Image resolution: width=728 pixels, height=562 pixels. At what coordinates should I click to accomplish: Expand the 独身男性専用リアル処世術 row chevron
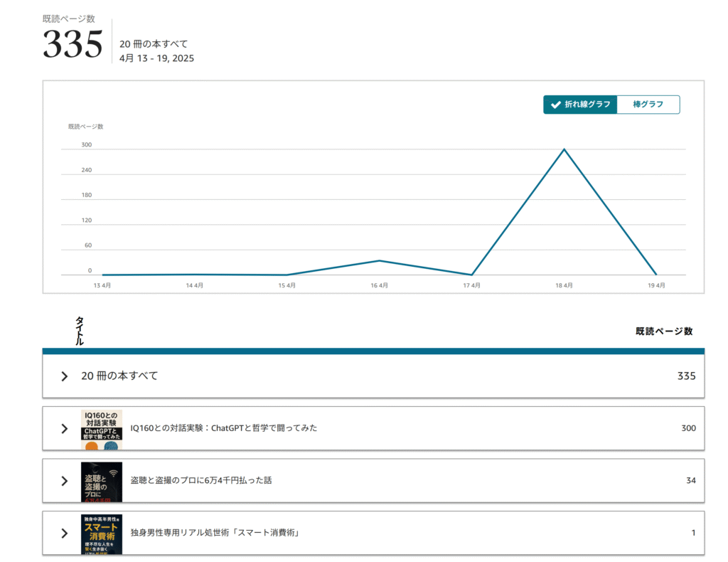tap(65, 533)
